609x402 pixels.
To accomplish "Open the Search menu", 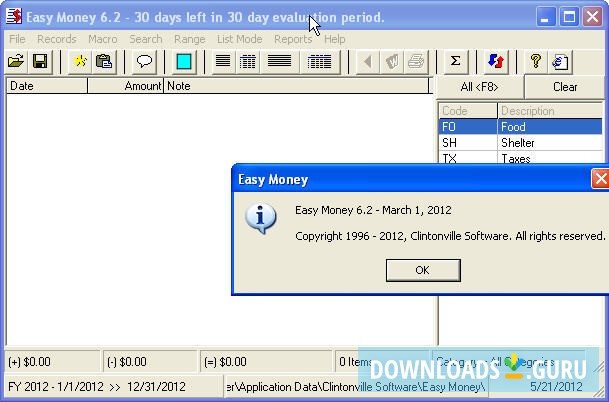I will (146, 39).
